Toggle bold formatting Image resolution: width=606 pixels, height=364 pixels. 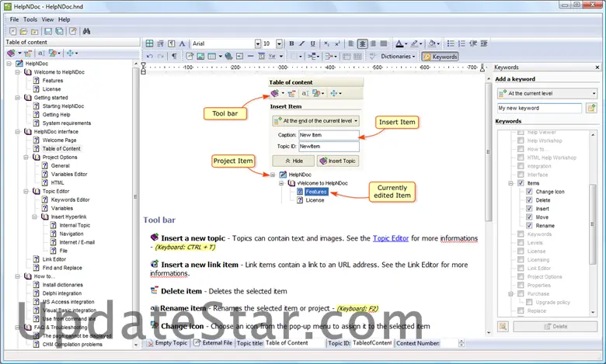coord(291,43)
